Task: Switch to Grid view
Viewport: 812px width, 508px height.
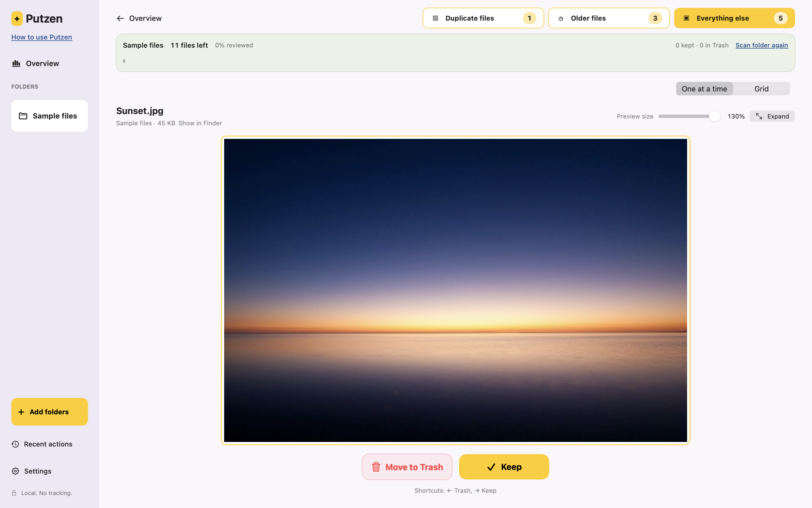Action: [761, 89]
